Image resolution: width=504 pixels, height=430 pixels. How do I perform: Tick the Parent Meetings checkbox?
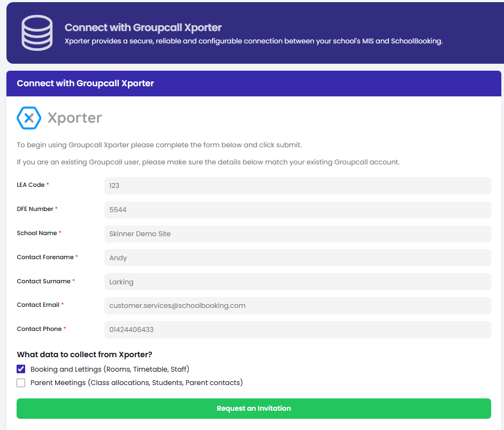click(x=21, y=383)
